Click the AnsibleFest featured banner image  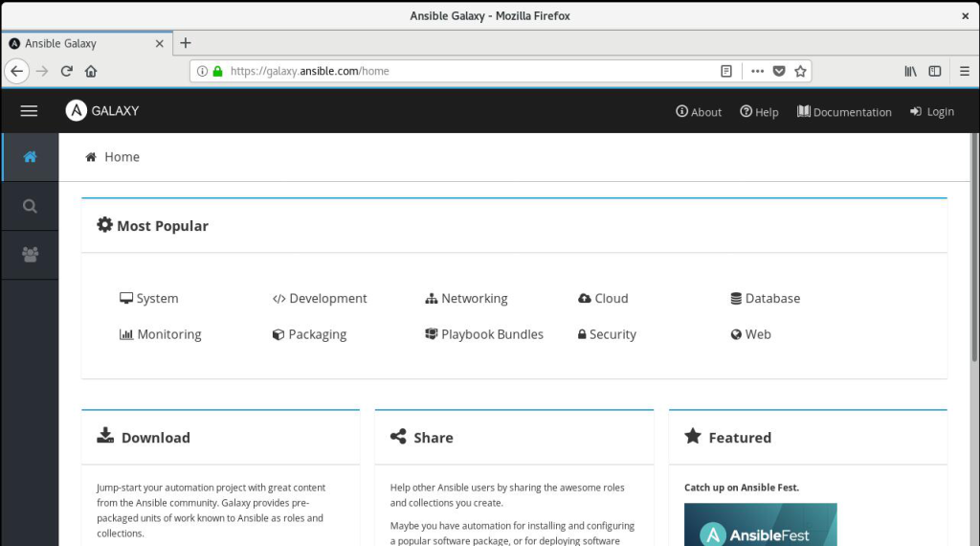pyautogui.click(x=761, y=525)
